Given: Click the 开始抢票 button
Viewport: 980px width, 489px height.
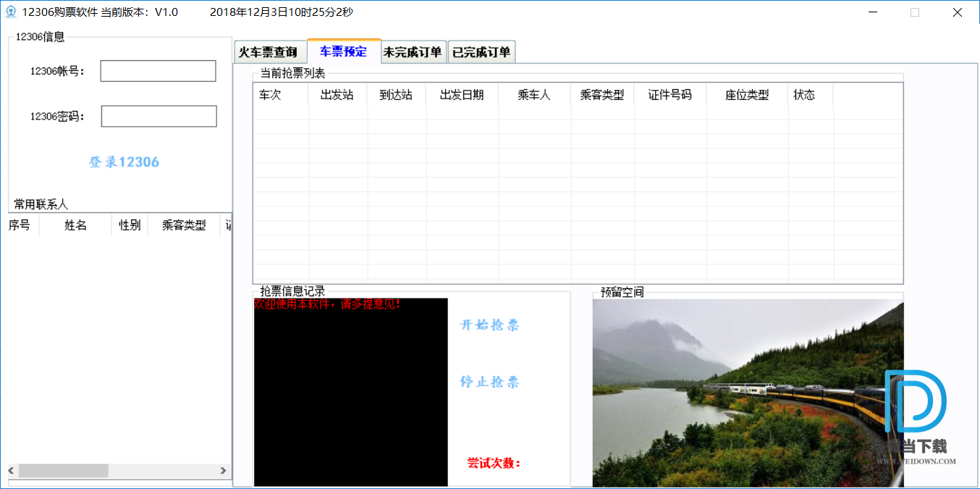Looking at the screenshot, I should click(490, 325).
